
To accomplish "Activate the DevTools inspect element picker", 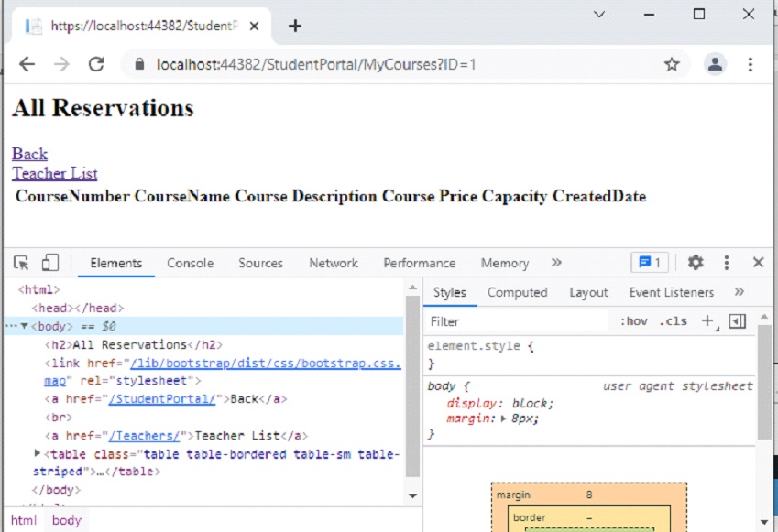I will [x=21, y=263].
